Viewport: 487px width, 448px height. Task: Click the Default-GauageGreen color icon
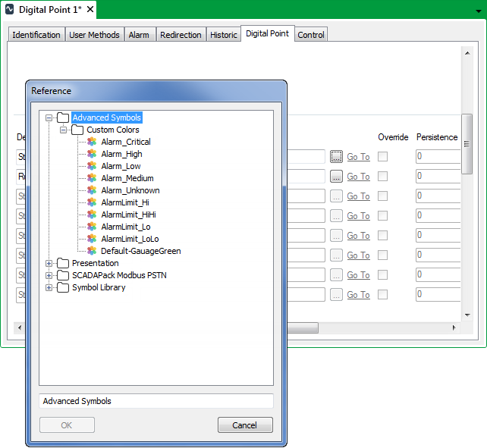click(92, 251)
